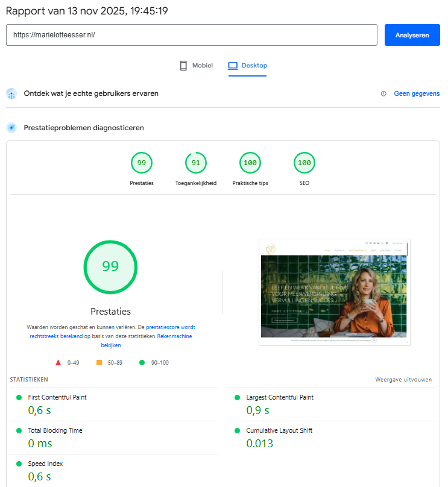Switch to the Mobiel tab
Screen dimensions: 448x487
pos(196,66)
